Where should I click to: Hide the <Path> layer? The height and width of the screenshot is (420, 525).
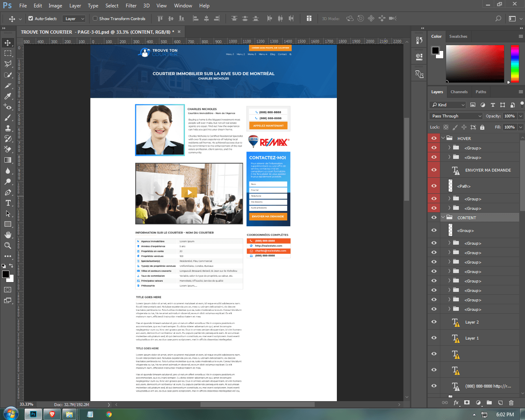click(434, 186)
